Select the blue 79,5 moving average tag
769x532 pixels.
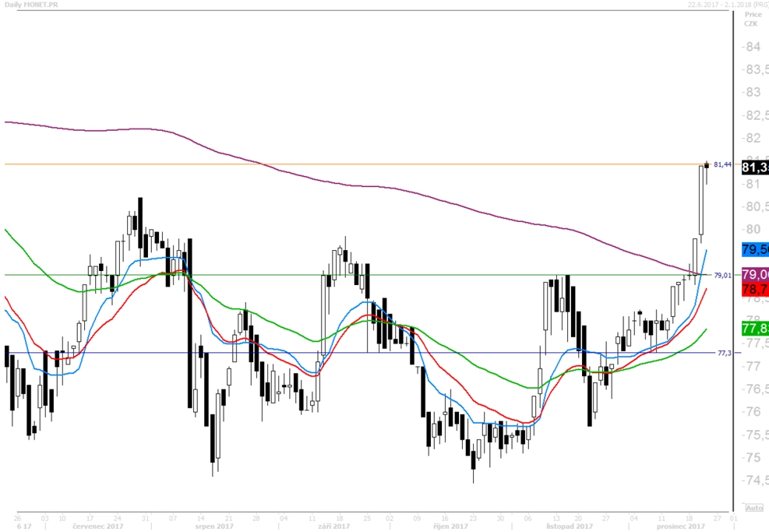[x=755, y=249]
